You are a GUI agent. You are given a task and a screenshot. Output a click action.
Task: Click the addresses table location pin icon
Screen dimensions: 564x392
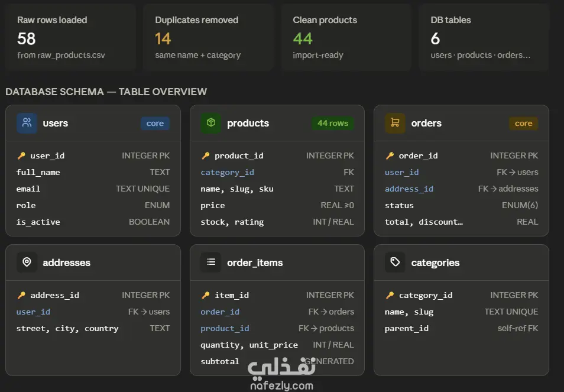click(x=27, y=262)
